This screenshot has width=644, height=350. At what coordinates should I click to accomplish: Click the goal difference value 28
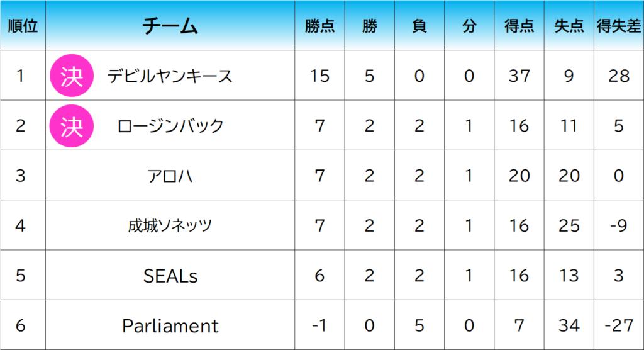(619, 76)
